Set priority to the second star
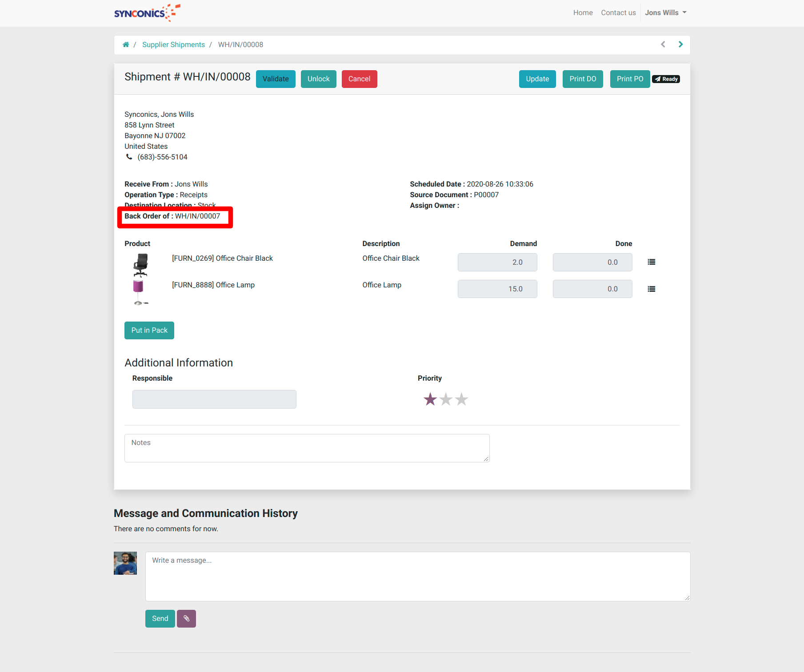Screen dimensions: 804x672 (x=446, y=399)
